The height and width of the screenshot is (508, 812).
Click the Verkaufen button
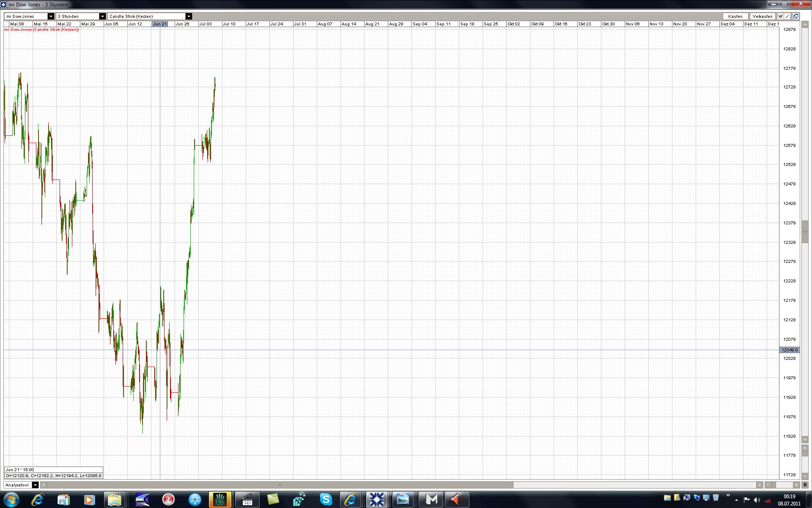[x=762, y=16]
